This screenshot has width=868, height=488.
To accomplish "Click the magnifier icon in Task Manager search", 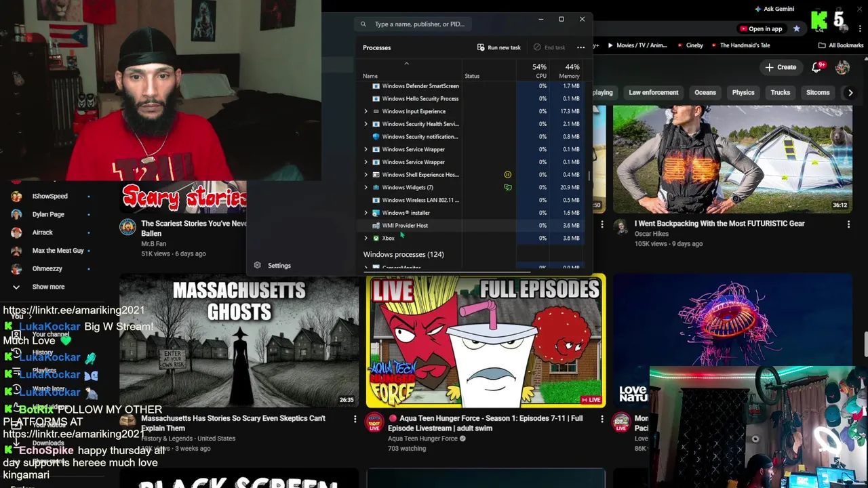I will [363, 24].
